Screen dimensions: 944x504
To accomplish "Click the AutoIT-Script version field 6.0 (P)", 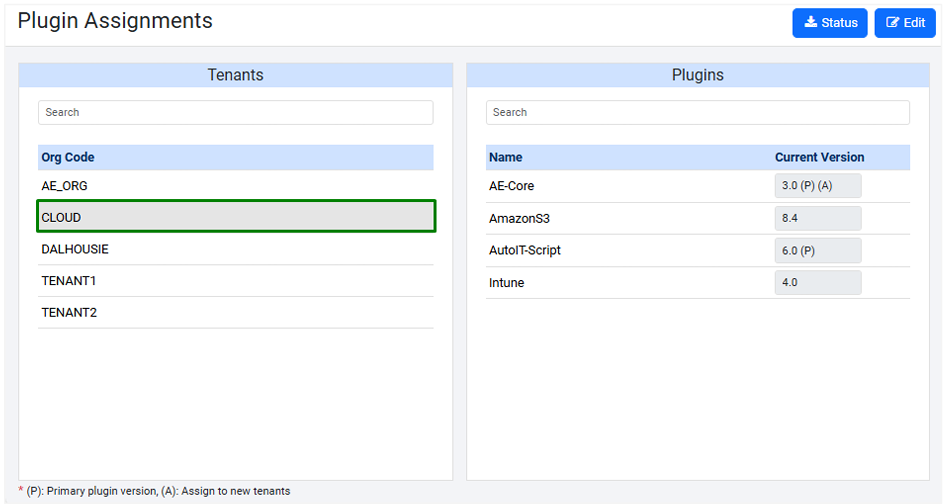I will coord(818,250).
